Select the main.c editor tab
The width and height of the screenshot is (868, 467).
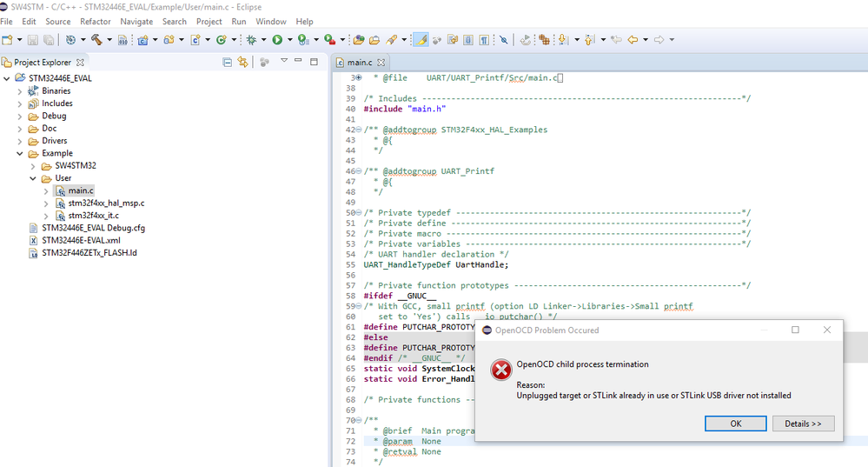pyautogui.click(x=360, y=63)
